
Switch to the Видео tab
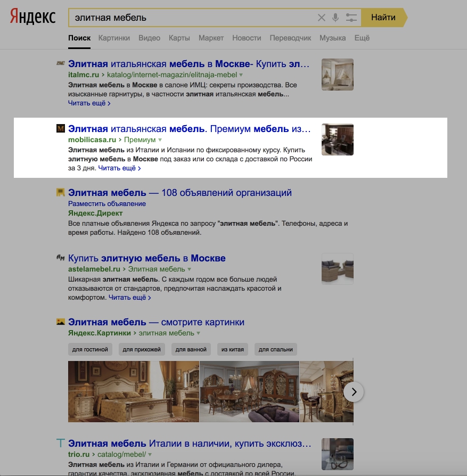[150, 38]
